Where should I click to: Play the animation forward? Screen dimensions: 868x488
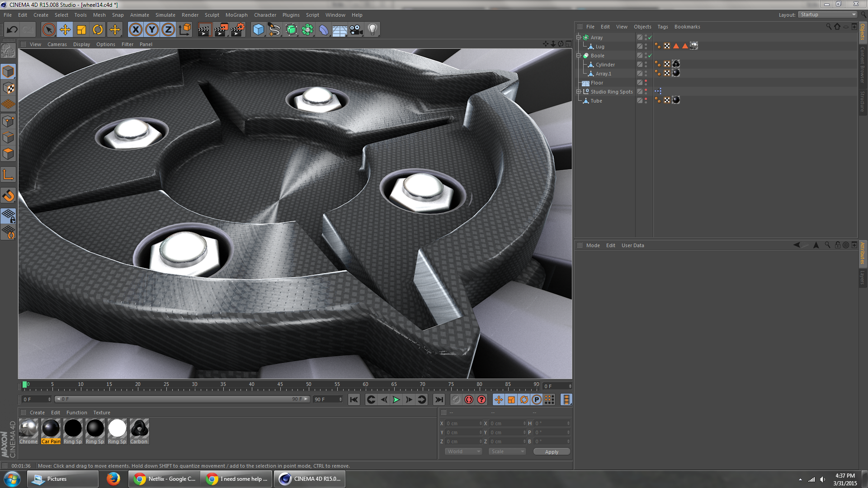point(396,399)
